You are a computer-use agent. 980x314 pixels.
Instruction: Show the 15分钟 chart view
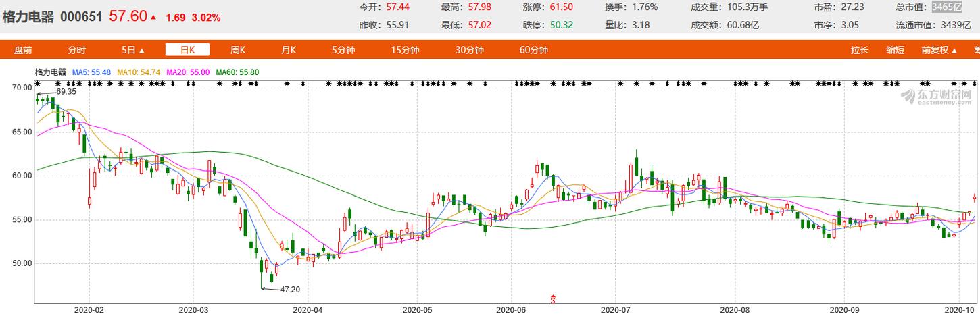pyautogui.click(x=405, y=50)
